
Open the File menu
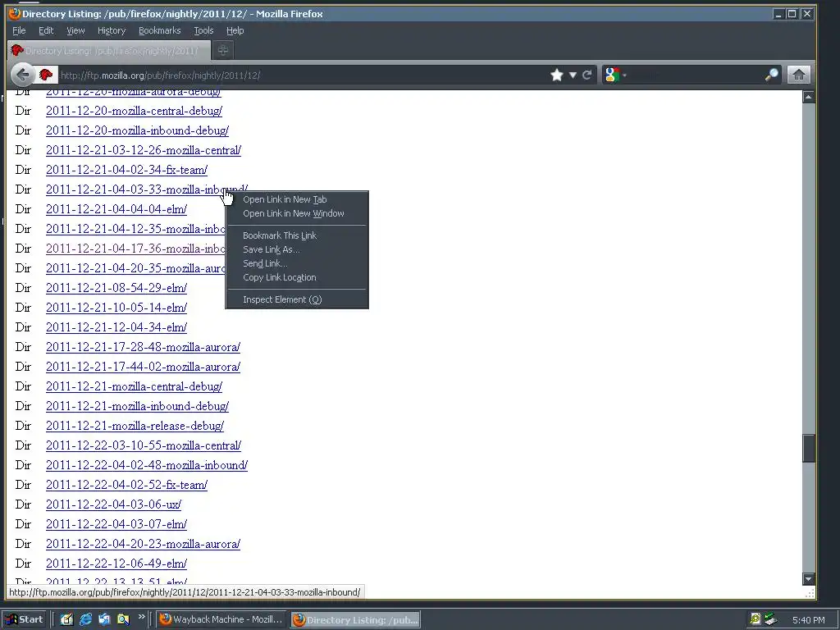point(19,30)
